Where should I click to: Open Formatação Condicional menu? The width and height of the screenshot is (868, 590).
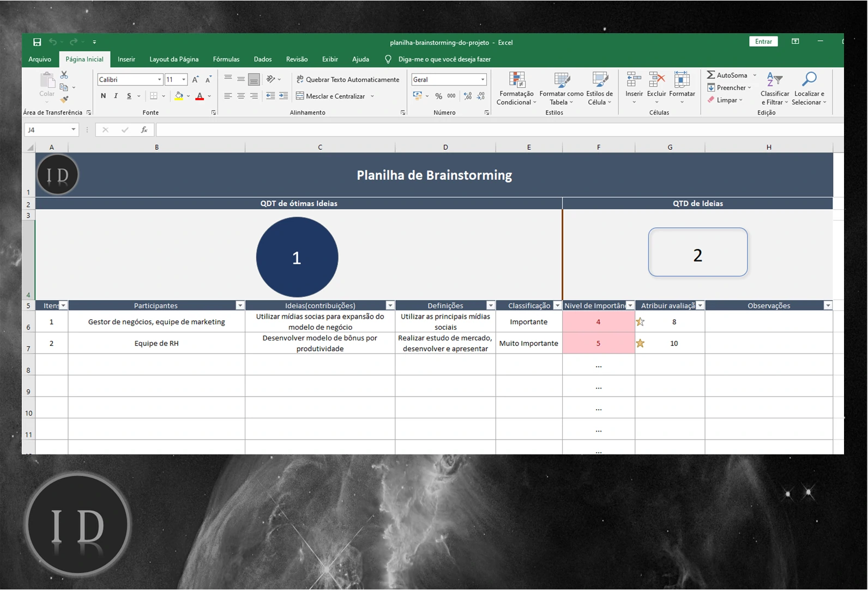516,89
